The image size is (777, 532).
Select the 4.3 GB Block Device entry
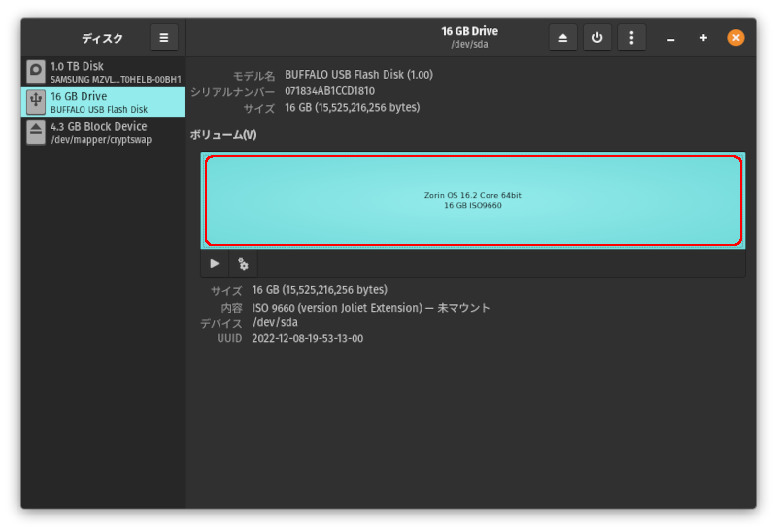coord(103,133)
